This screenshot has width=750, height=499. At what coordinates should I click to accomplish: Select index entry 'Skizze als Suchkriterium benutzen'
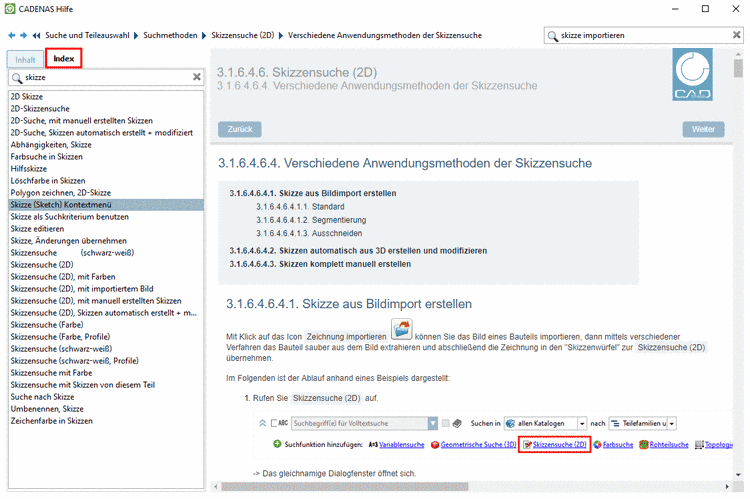[x=106, y=217]
